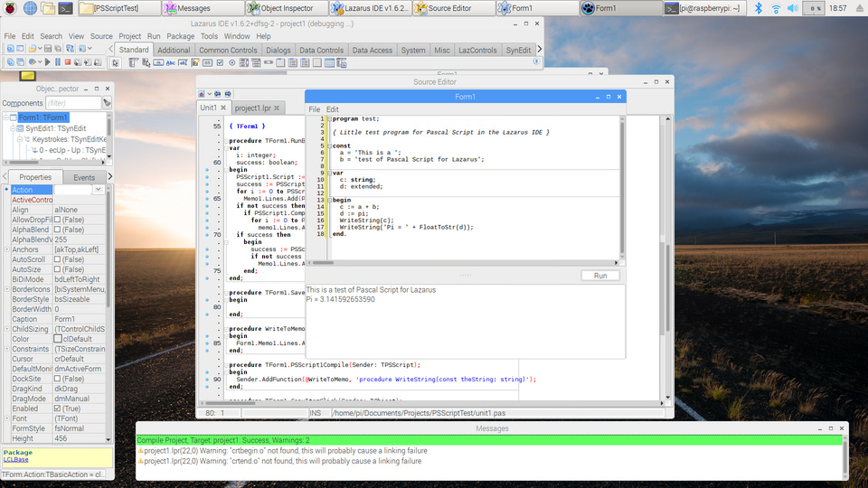Toggle the AllowDropFiles checkbox
The width and height of the screenshot is (868, 488).
[x=59, y=220]
